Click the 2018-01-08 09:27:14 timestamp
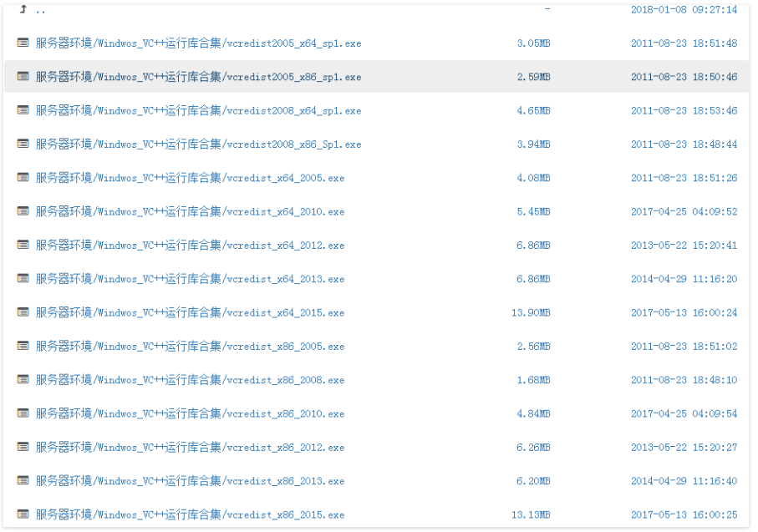 (684, 10)
